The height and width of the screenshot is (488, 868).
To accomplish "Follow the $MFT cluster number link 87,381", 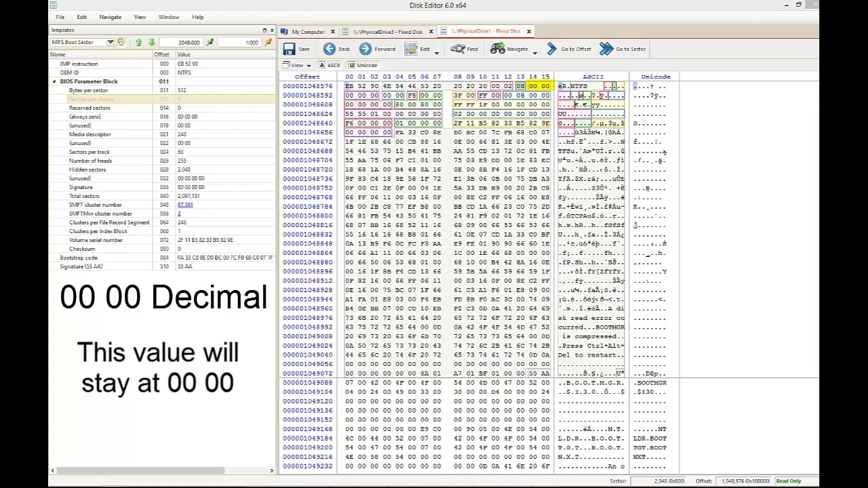I will (x=185, y=205).
